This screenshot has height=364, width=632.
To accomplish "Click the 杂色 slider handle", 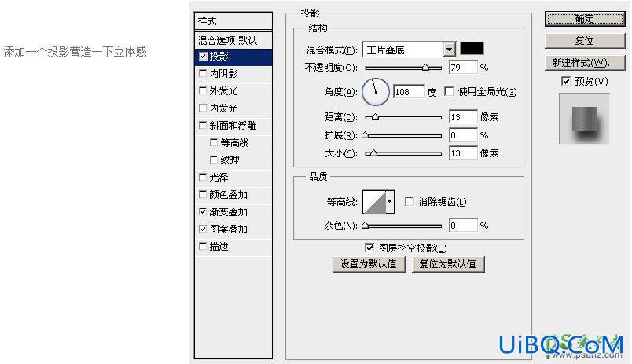I will click(366, 226).
